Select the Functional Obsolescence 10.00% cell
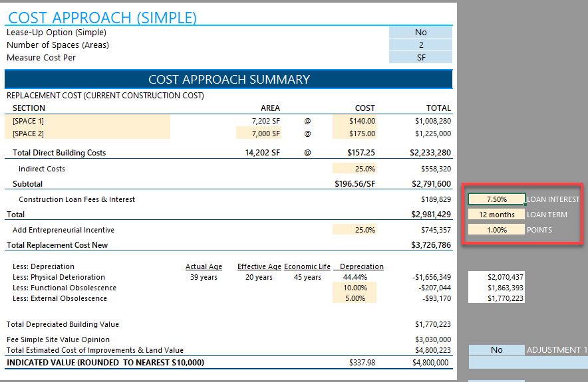 pyautogui.click(x=355, y=288)
